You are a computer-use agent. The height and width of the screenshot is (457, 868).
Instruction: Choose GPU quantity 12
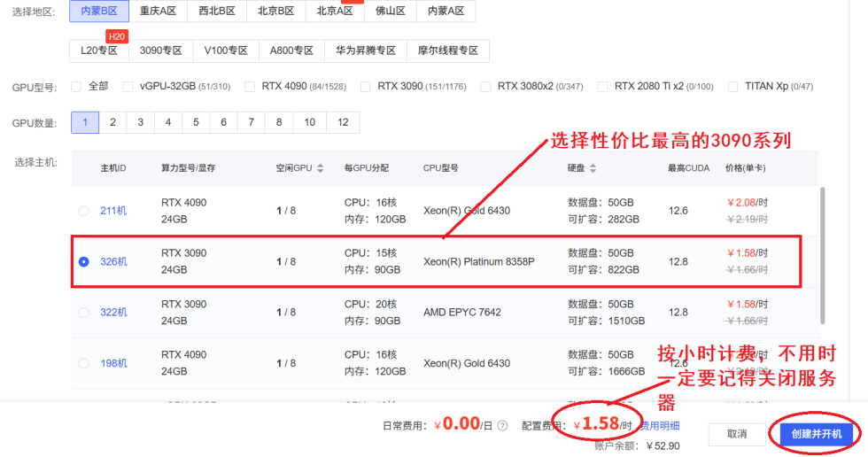pos(343,122)
